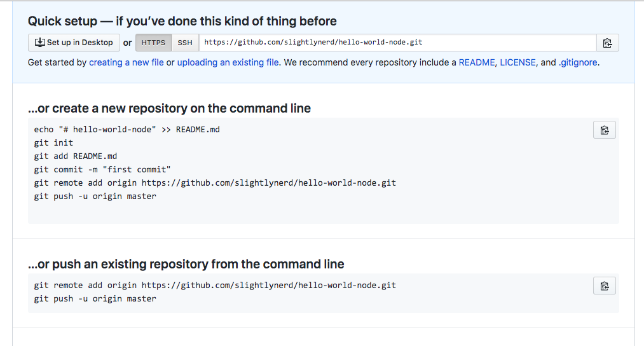Copy the repository URL with the clipboard icon
The image size is (644, 346).
coord(608,43)
